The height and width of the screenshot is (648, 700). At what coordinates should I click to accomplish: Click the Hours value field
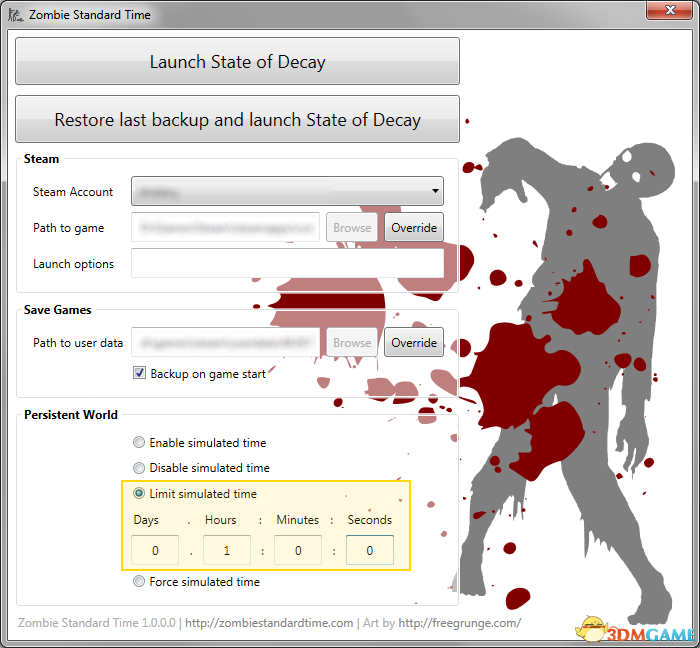226,550
